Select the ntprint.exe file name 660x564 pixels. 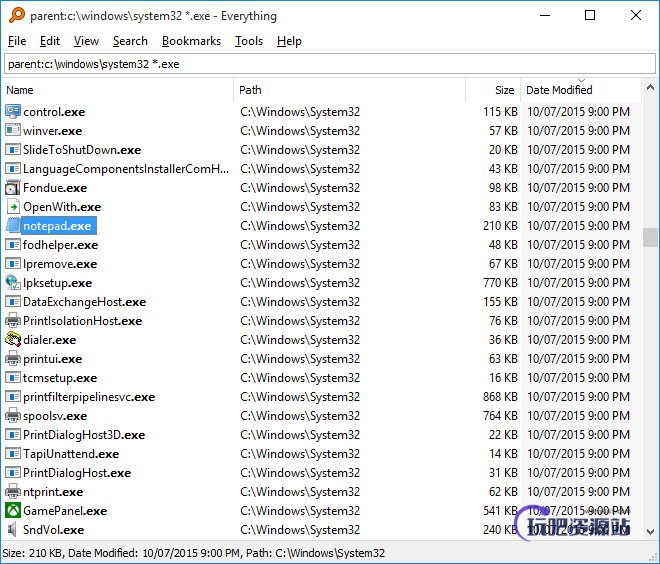point(53,492)
